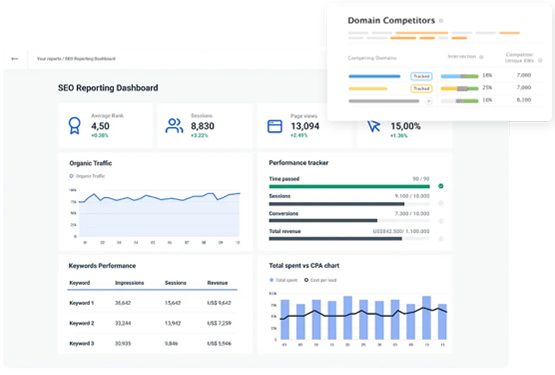This screenshot has height=375, width=555.
Task: Click revenue value US$ 9,642
Action: 219,303
